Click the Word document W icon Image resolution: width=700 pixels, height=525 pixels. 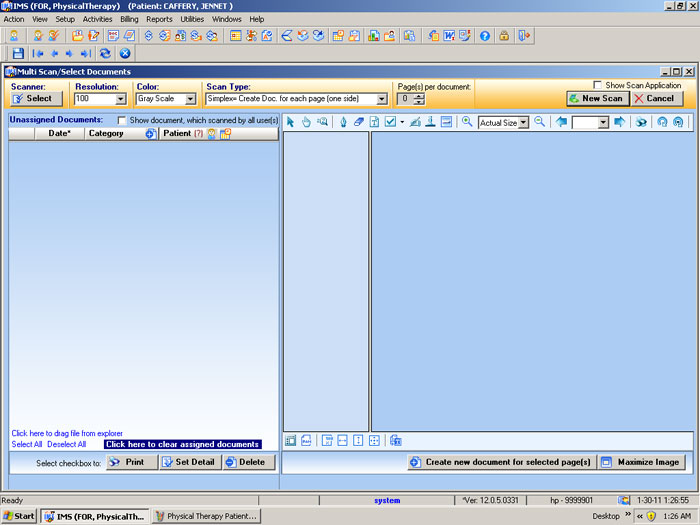[449, 36]
